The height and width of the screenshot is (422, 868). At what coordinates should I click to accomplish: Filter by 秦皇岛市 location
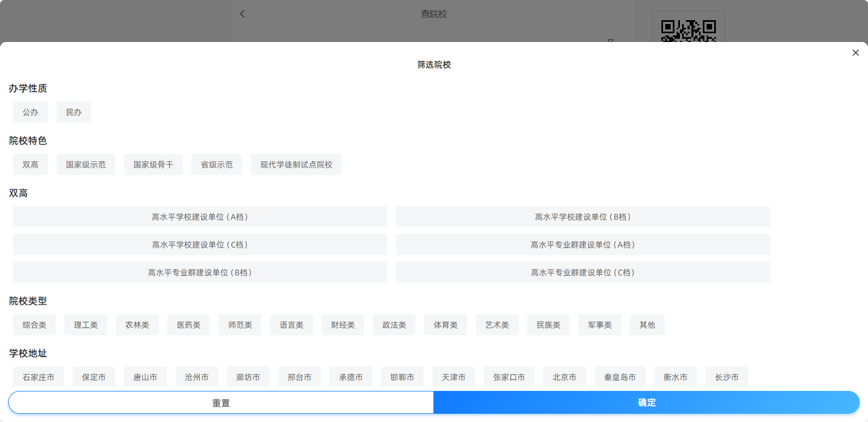(x=620, y=377)
